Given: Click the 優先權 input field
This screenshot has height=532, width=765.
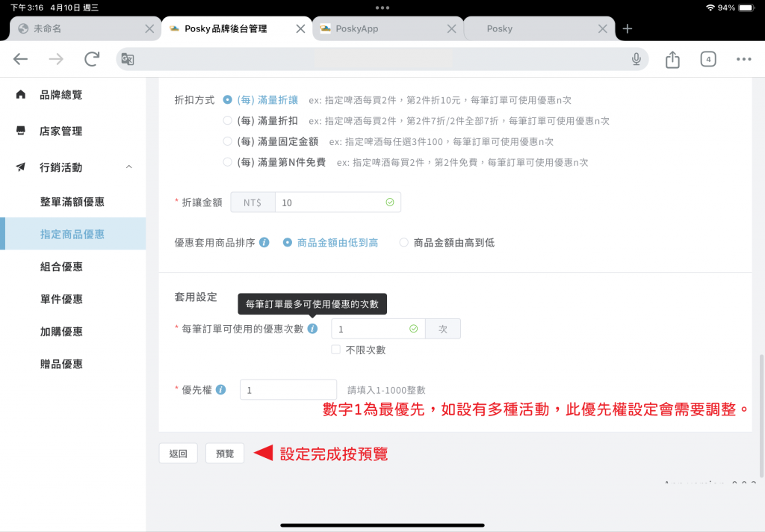Looking at the screenshot, I should point(288,389).
